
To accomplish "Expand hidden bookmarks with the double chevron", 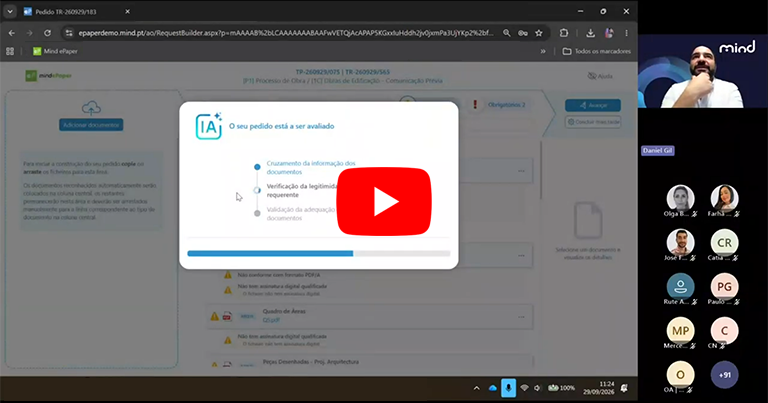I will click(x=543, y=51).
